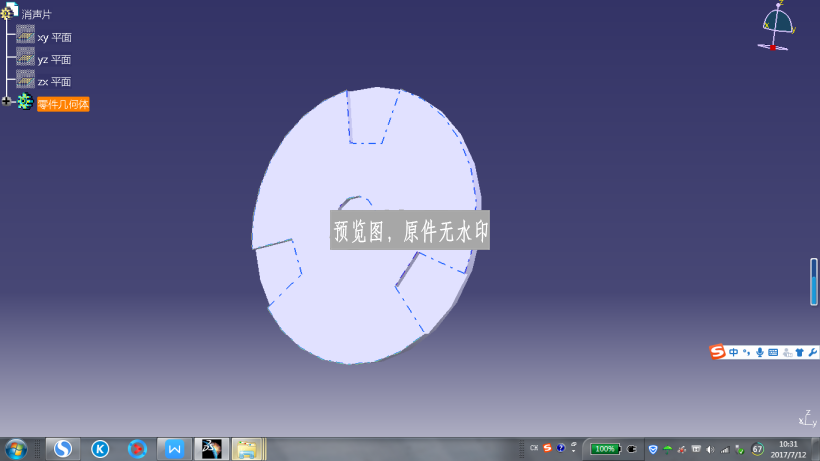
Task: Click the CK language indicator in the taskbar
Action: tap(534, 448)
